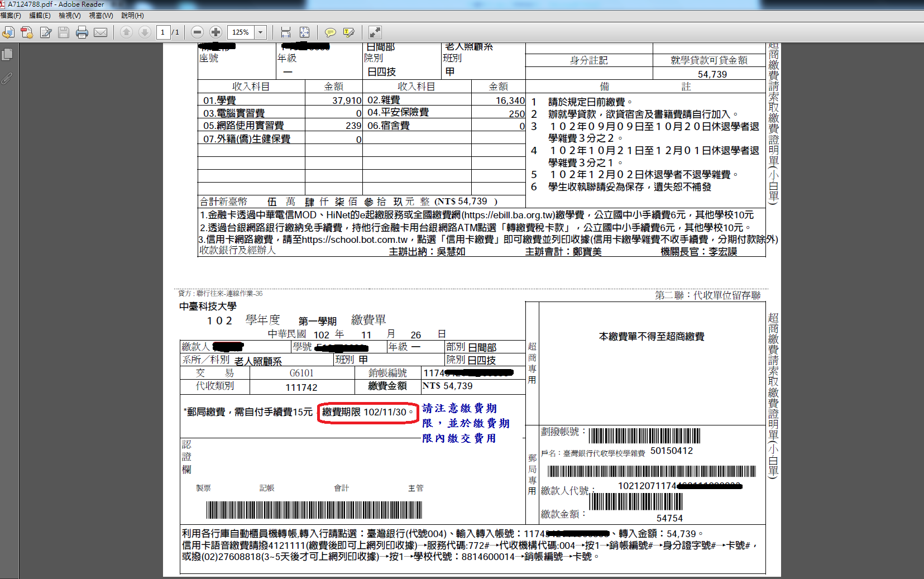This screenshot has height=579, width=924.
Task: Click the 16,340 miscellaneous fee amount
Action: pos(510,101)
